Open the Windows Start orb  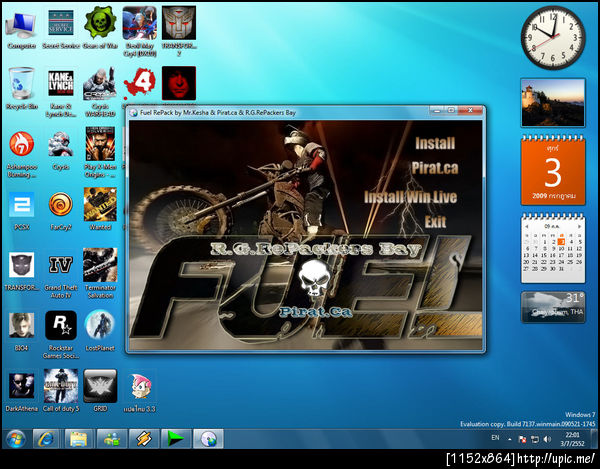pos(16,438)
